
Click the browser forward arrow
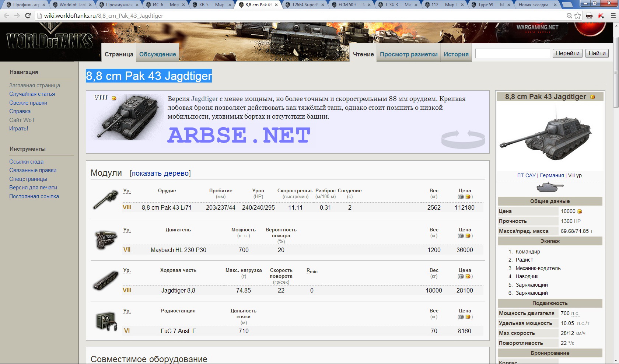coord(17,16)
